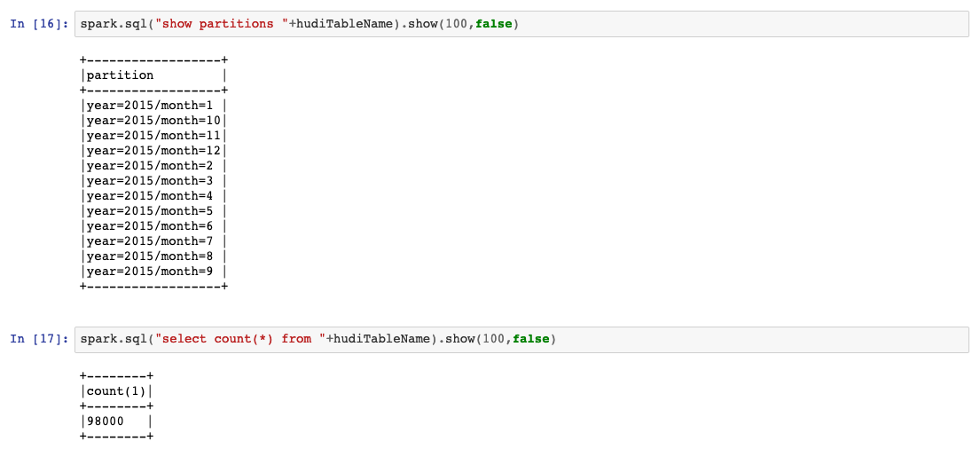
Task: Focus the show partitions code cell
Action: coord(710,24)
